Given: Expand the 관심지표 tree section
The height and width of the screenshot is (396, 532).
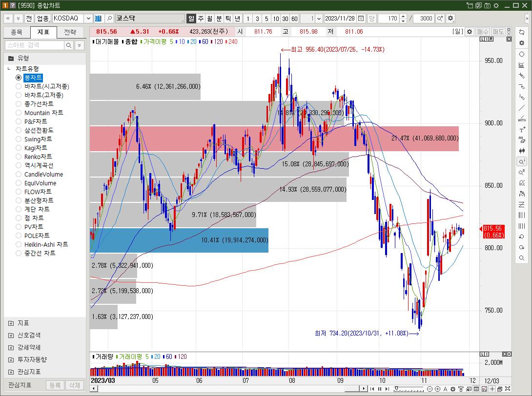Looking at the screenshot, I should [x=11, y=372].
